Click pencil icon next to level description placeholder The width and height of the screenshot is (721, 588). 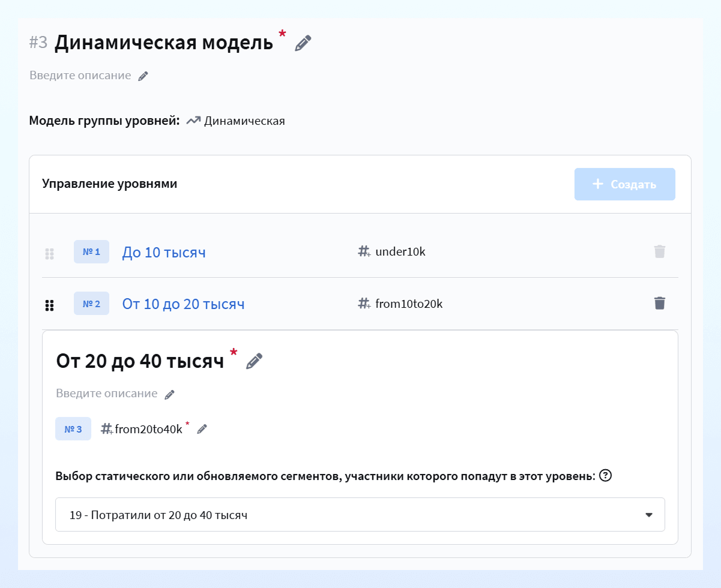(x=170, y=394)
